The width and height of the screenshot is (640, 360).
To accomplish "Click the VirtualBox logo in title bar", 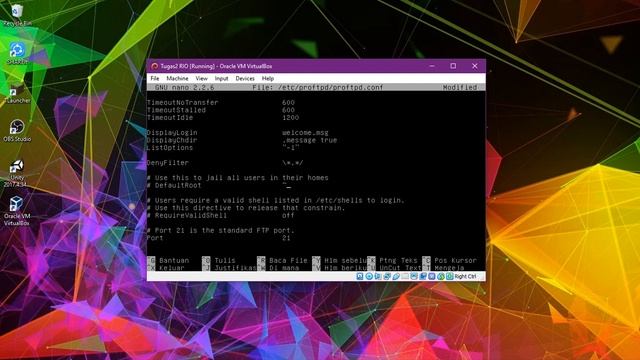I will tap(154, 66).
